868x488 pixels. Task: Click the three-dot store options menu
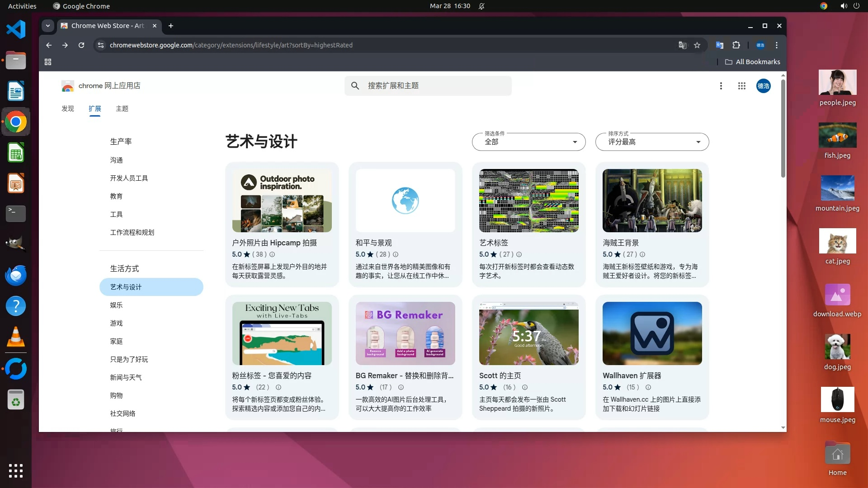tap(721, 86)
